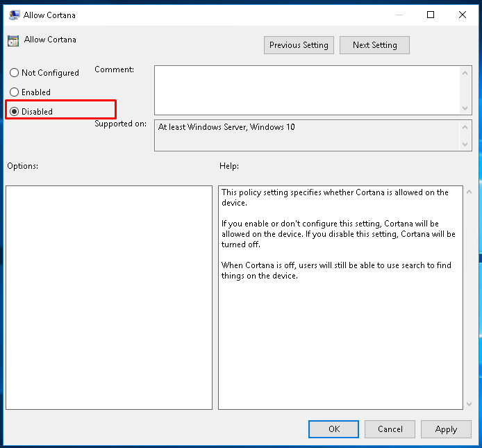Click the 'At least Windows Server, Windows 10' text

tap(226, 127)
